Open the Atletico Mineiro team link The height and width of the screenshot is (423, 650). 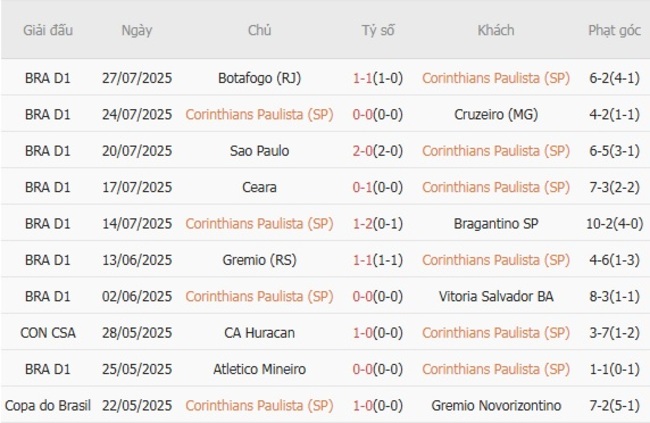259,369
